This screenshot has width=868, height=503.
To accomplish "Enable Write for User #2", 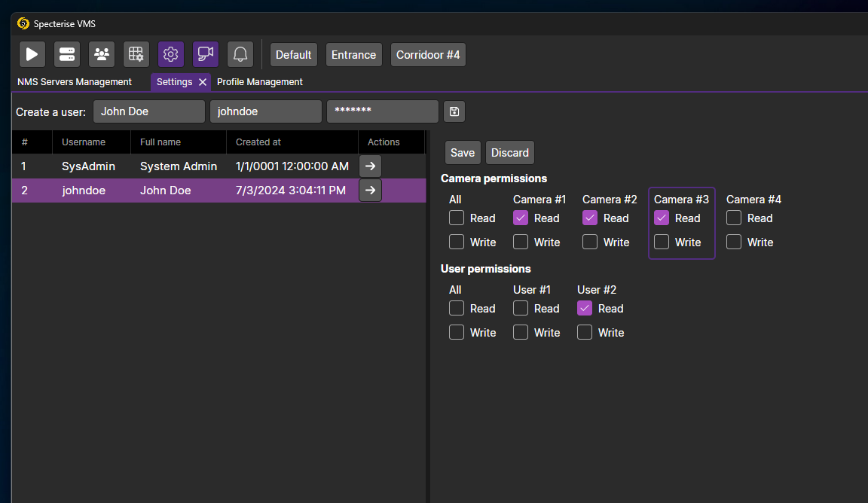I will click(x=585, y=332).
